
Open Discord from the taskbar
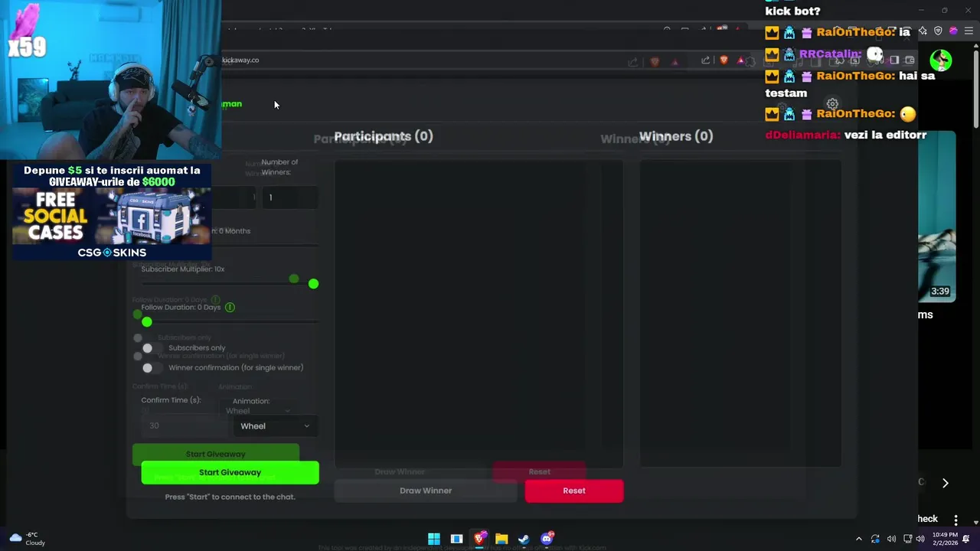(x=547, y=539)
